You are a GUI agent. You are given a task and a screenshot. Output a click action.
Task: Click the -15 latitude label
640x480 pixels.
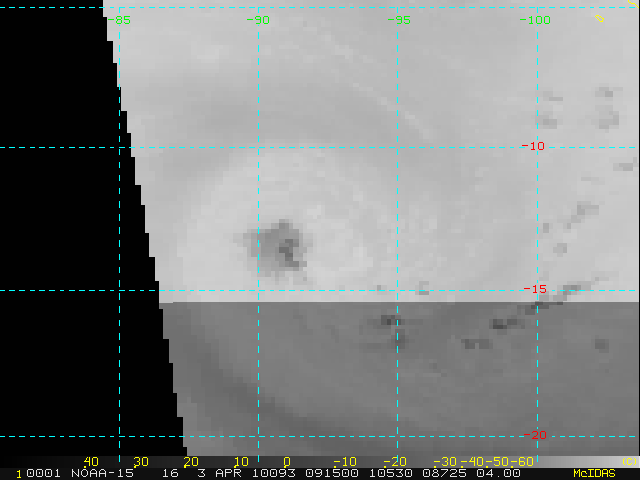click(535, 290)
